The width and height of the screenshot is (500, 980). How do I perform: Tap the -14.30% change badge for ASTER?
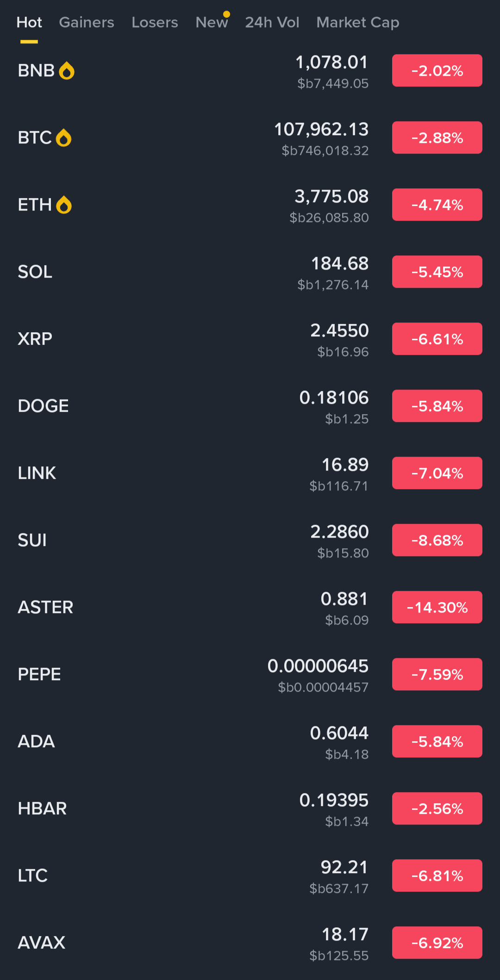click(x=437, y=608)
